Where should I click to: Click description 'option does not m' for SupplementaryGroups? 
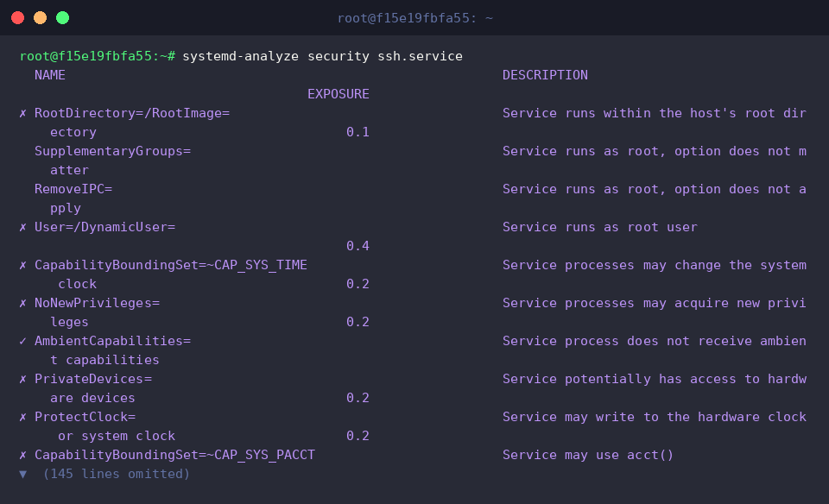[741, 151]
